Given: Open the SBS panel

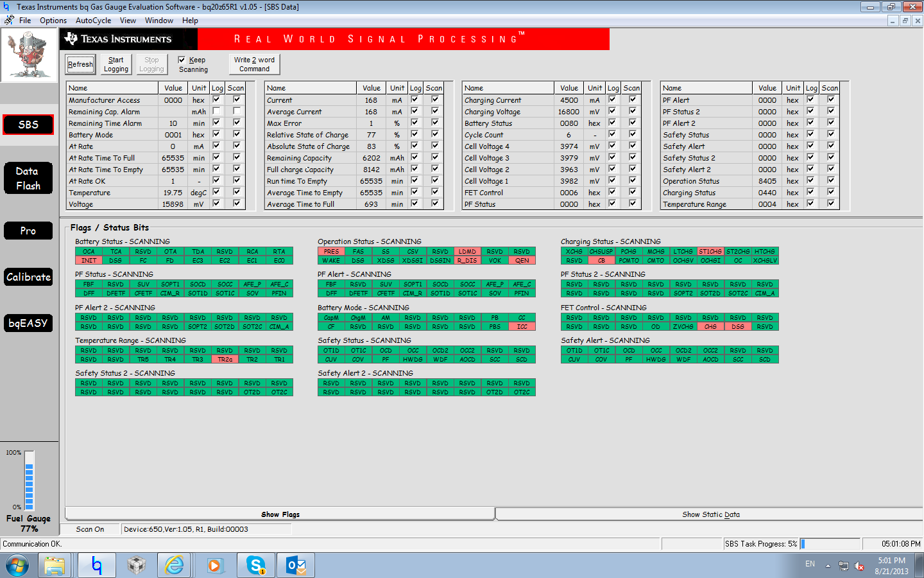Looking at the screenshot, I should click(28, 125).
